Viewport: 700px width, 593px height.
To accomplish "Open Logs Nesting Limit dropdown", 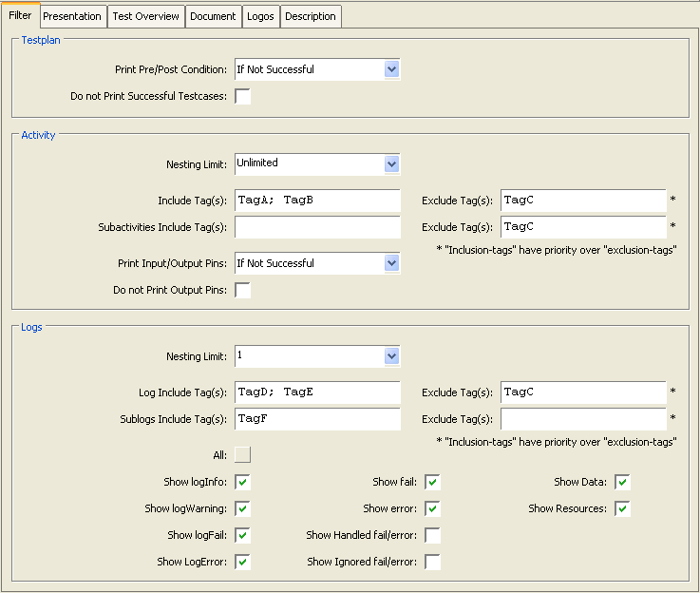I will pos(391,356).
